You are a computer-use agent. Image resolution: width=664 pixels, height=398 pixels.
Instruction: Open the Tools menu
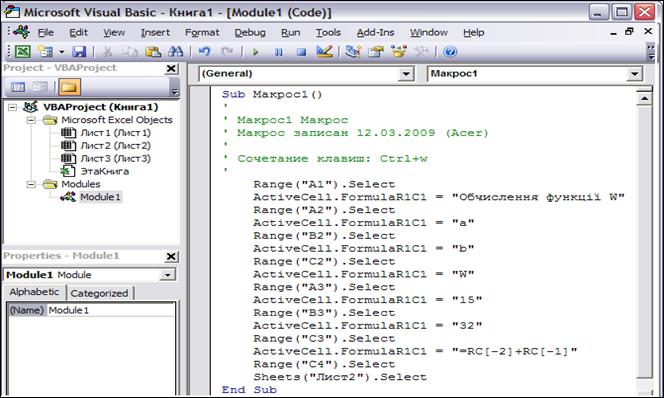point(328,33)
